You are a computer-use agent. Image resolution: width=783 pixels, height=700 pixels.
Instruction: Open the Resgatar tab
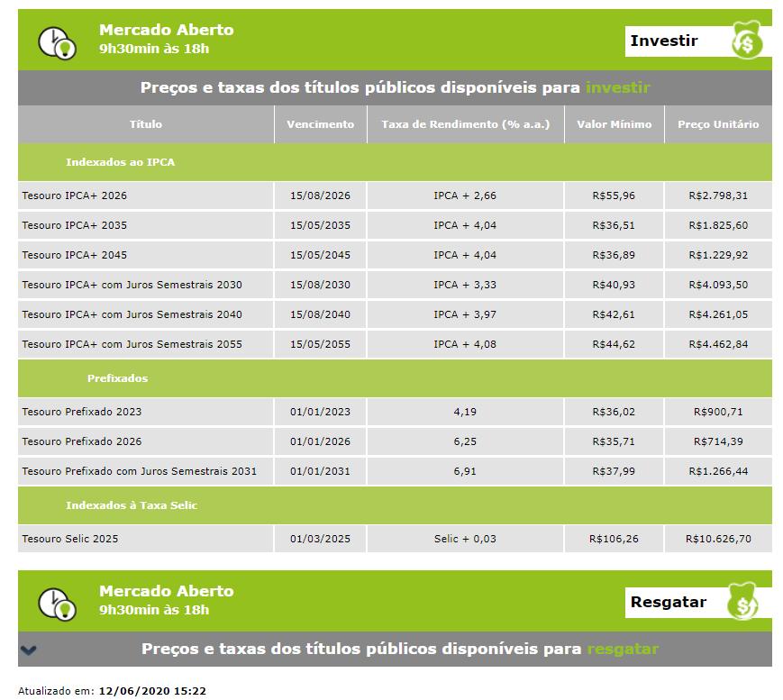pos(668,602)
